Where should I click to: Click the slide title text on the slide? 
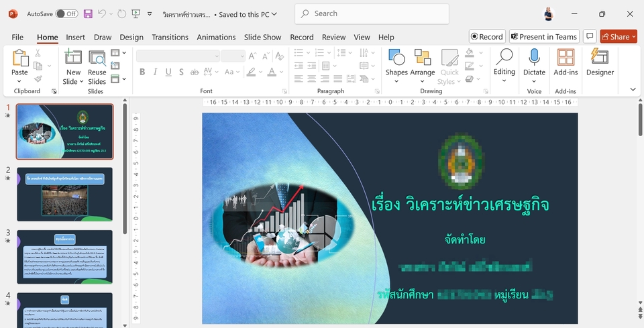point(460,204)
